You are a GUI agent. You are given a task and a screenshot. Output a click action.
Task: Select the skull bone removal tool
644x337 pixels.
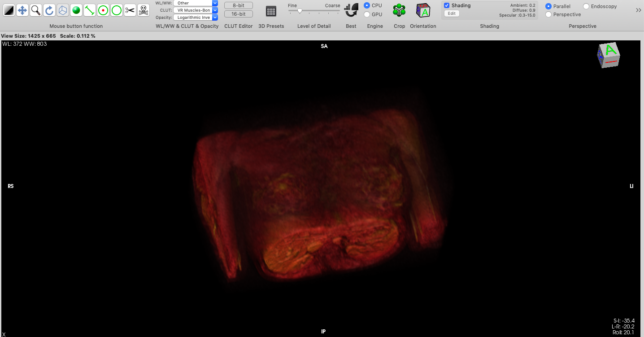(144, 10)
